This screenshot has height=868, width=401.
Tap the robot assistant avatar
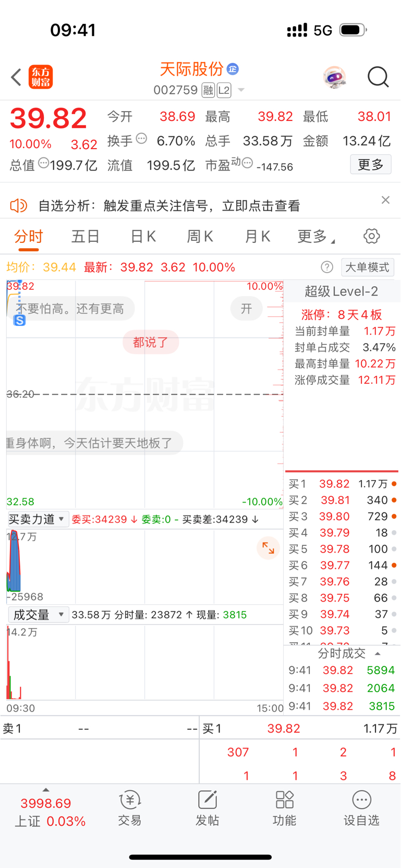click(334, 78)
